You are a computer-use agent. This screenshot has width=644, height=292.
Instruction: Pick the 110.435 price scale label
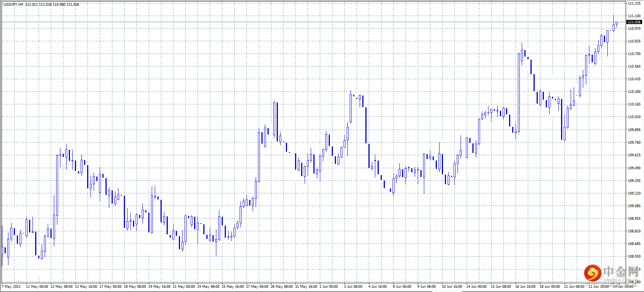tap(634, 79)
